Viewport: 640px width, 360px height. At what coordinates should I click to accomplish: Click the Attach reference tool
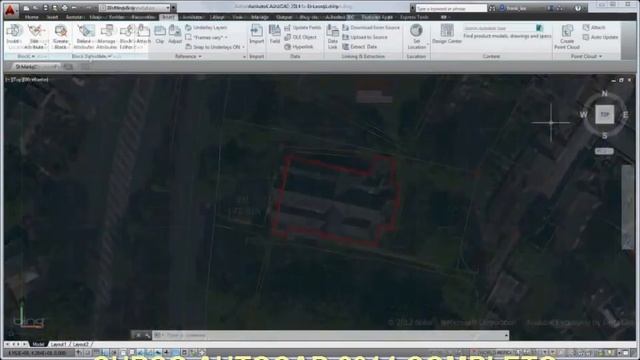144,34
